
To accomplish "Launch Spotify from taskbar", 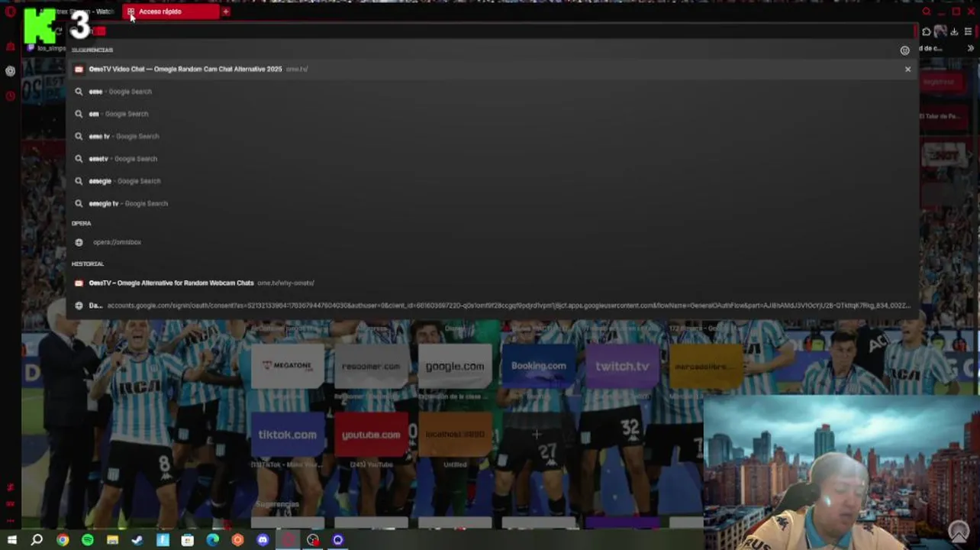I will pos(88,540).
